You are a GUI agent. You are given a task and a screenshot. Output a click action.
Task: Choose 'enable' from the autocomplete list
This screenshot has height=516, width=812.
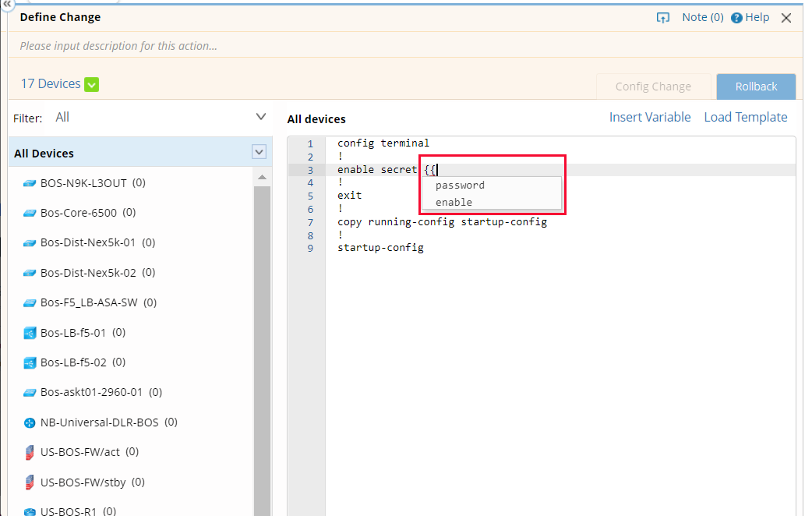tap(454, 203)
